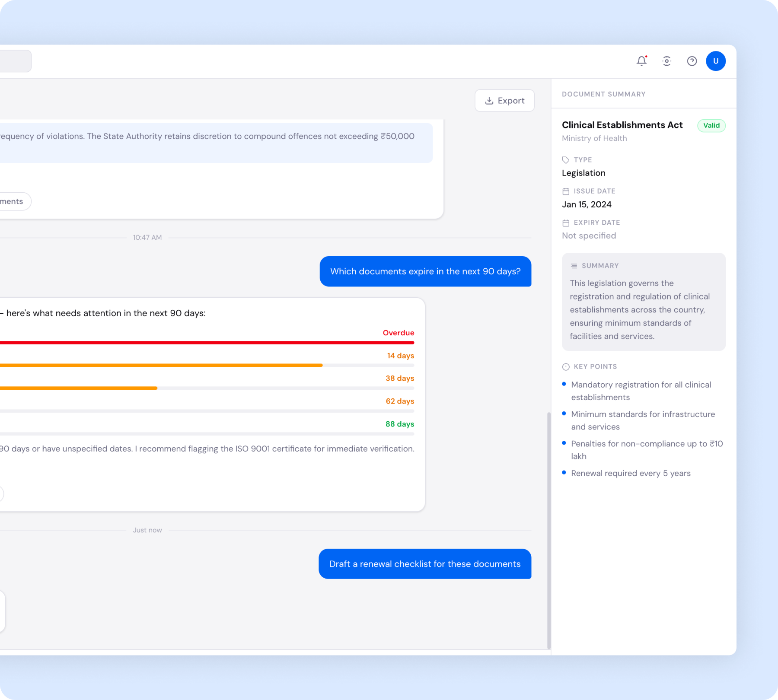
Task: Open the notifications bell icon
Action: (641, 61)
